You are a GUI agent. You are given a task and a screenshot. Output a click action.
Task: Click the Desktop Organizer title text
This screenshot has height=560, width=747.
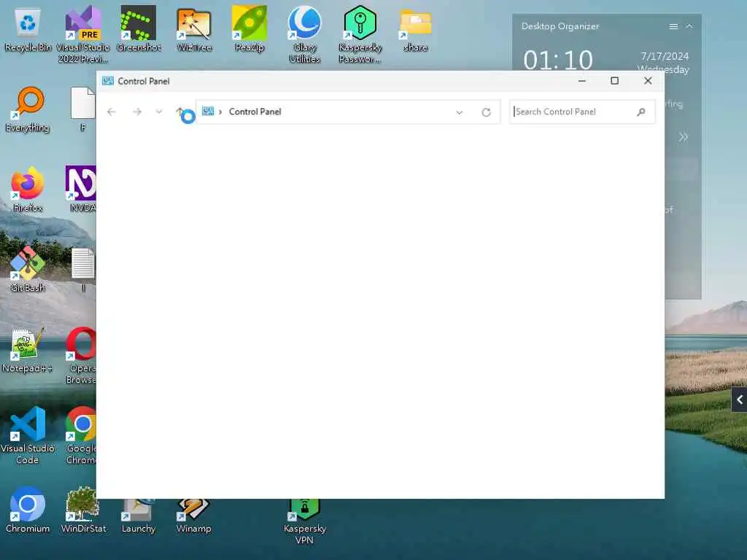[x=560, y=26]
